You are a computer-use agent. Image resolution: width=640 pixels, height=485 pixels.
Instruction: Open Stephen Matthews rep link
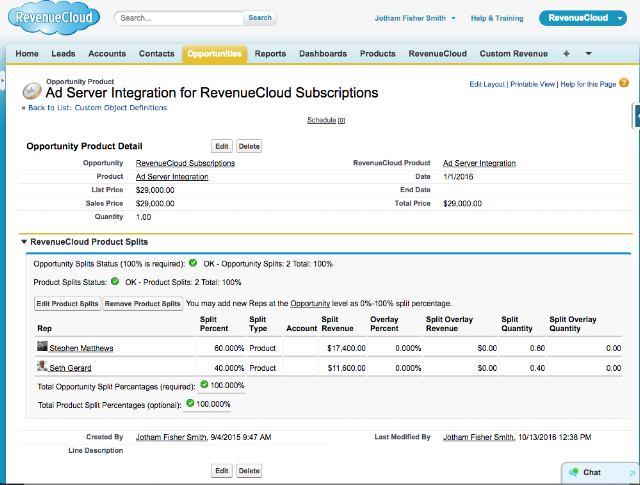click(81, 348)
